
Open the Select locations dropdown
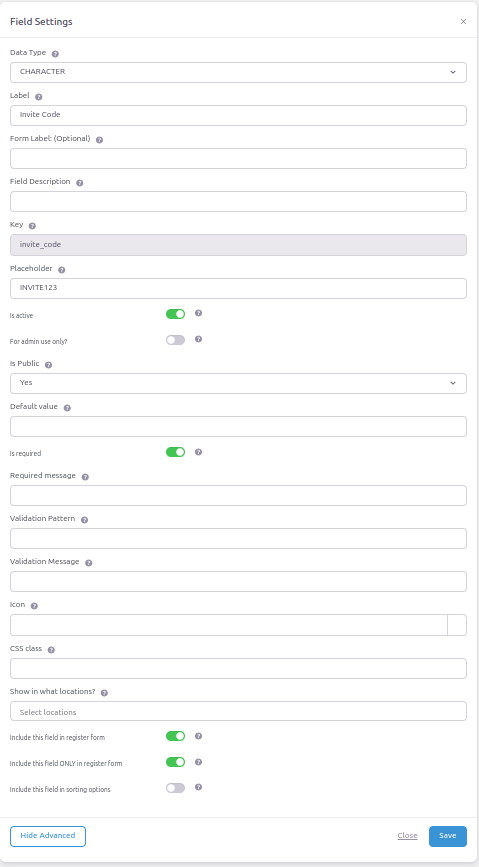click(x=238, y=711)
